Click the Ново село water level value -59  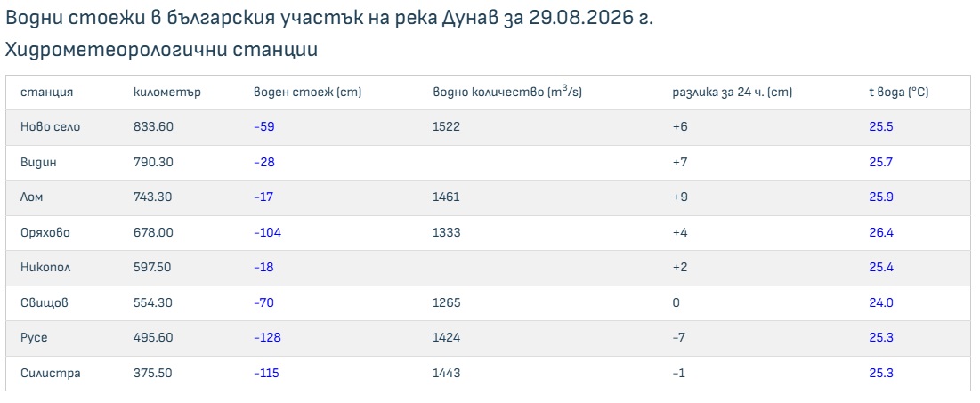[x=263, y=127]
